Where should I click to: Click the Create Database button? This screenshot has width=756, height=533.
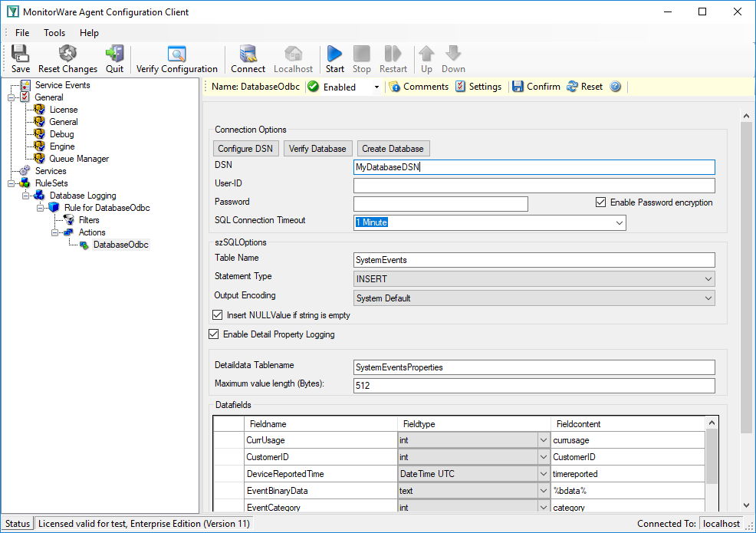(x=393, y=149)
